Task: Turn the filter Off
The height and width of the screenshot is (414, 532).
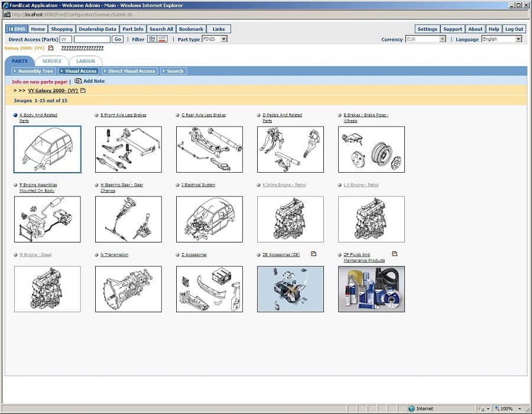Action: 162,39
